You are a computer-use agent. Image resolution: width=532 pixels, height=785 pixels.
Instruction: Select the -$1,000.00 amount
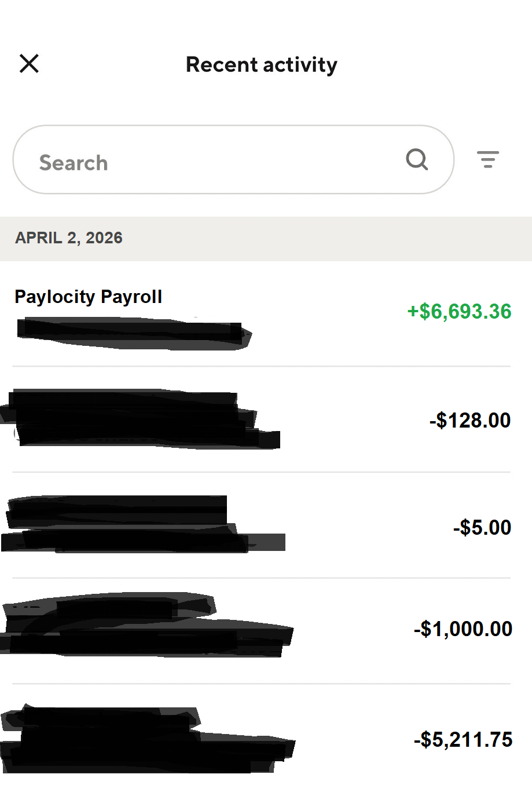[x=463, y=629]
